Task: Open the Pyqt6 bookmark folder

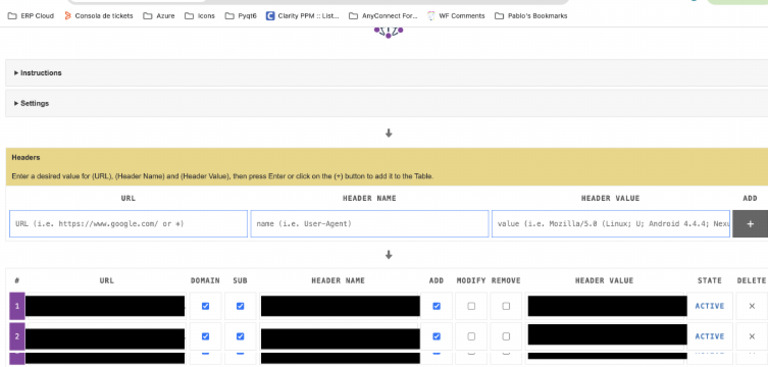Action: (240, 16)
